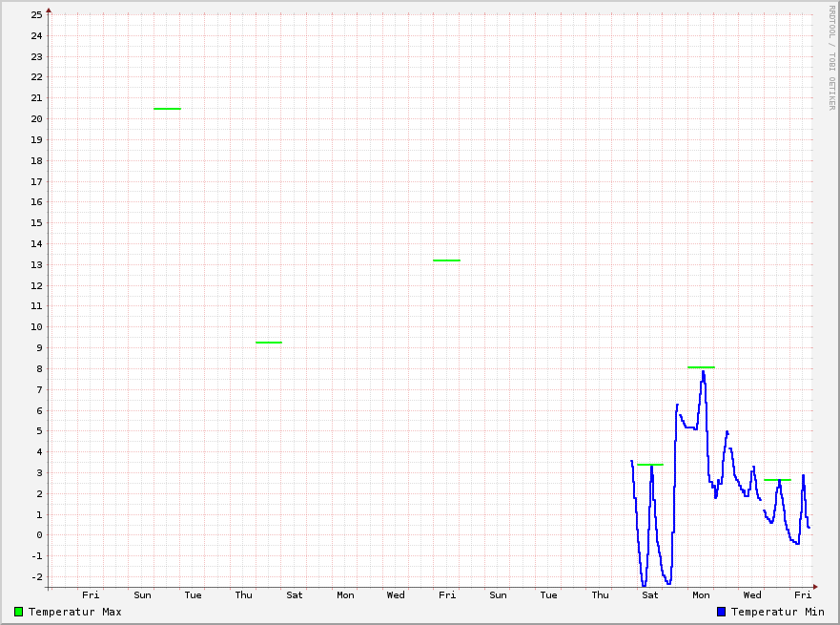This screenshot has width=840, height=625.
Task: Click the y-axis label "12"
Action: (36, 285)
